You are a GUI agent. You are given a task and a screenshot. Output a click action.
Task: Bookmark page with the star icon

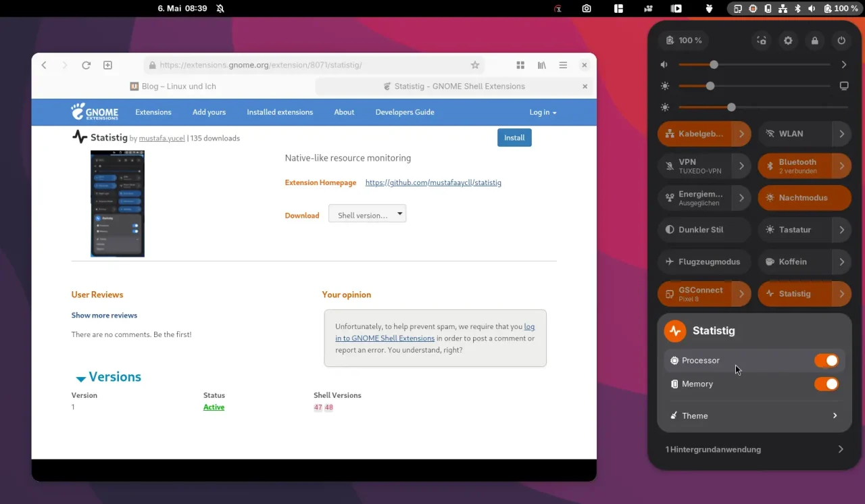point(475,66)
